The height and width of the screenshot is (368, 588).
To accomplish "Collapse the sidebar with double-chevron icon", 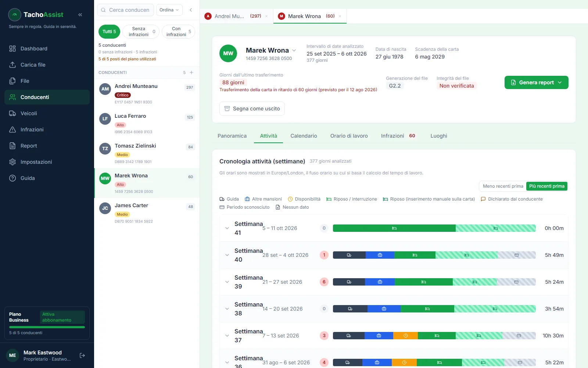I will point(80,15).
